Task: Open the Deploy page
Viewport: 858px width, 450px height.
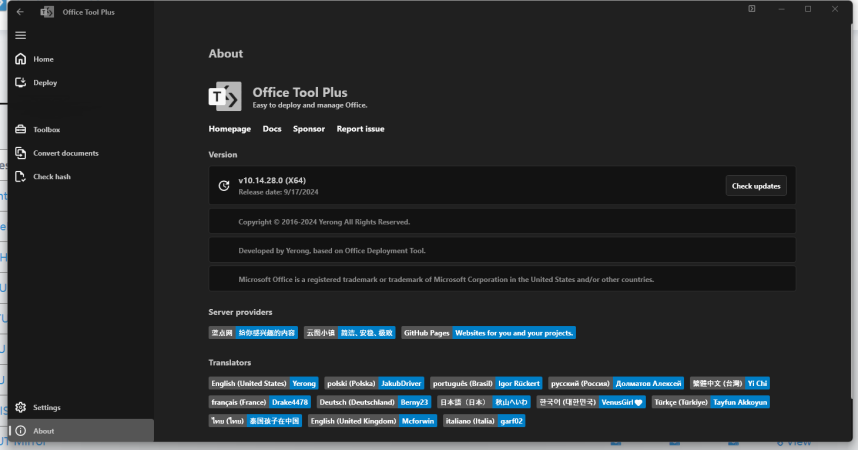Action: [x=81, y=83]
